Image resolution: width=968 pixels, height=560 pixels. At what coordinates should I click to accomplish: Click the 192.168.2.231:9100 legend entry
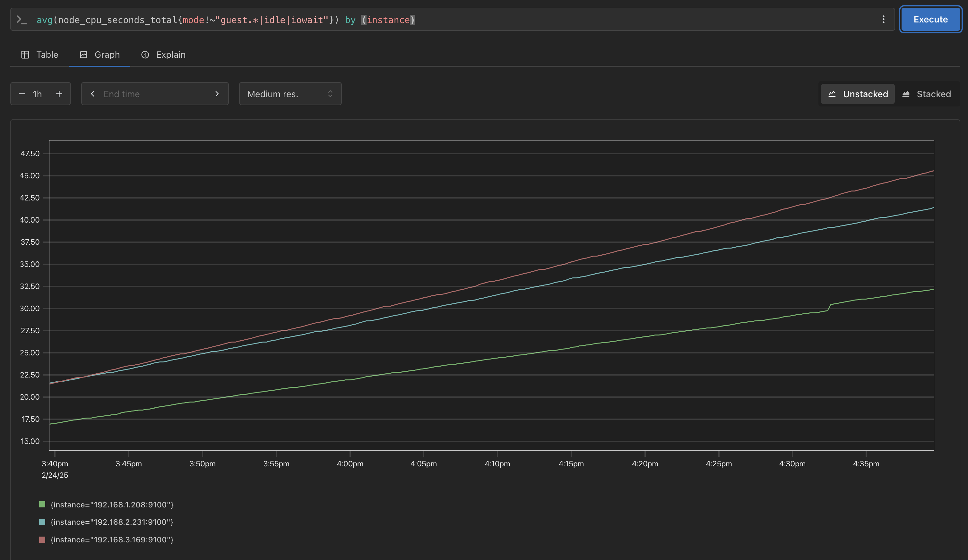click(x=112, y=522)
